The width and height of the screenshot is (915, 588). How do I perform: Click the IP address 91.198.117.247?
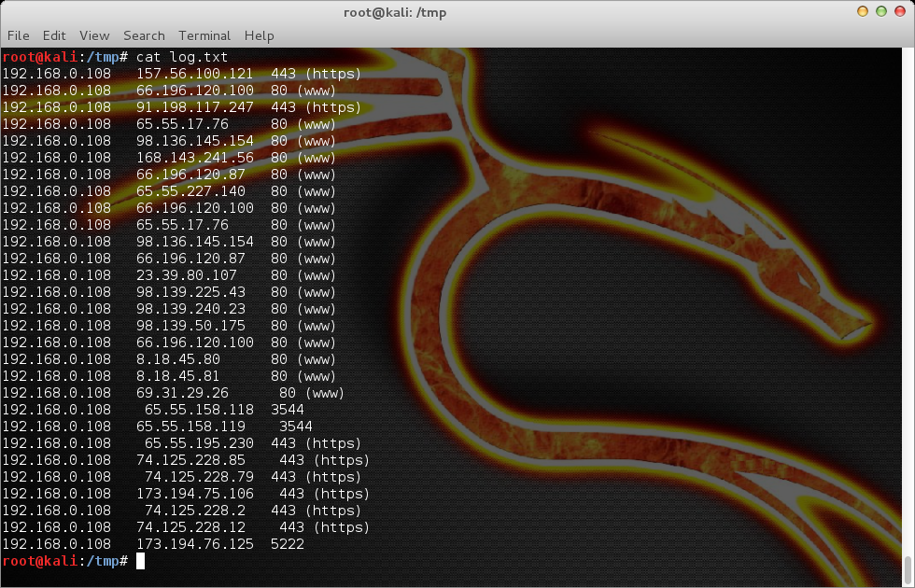[x=195, y=107]
